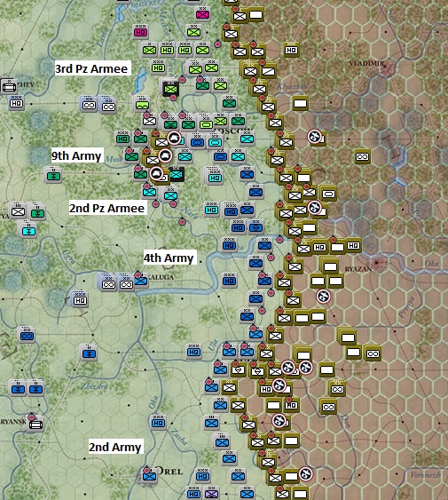Select the Soviet HQ counter northwest of Vladimir
This screenshot has height=500, width=448.
(291, 50)
